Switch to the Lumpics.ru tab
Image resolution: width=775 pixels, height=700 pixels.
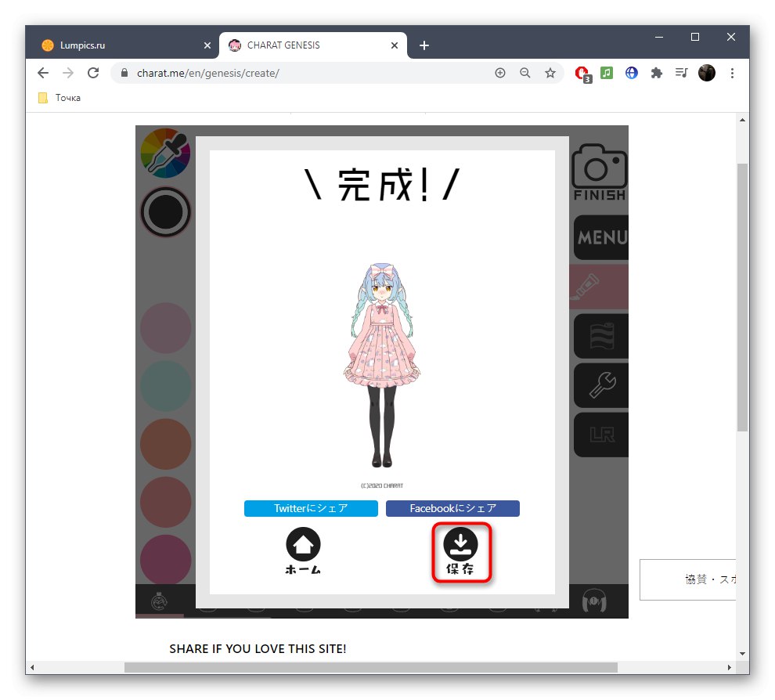click(x=124, y=45)
